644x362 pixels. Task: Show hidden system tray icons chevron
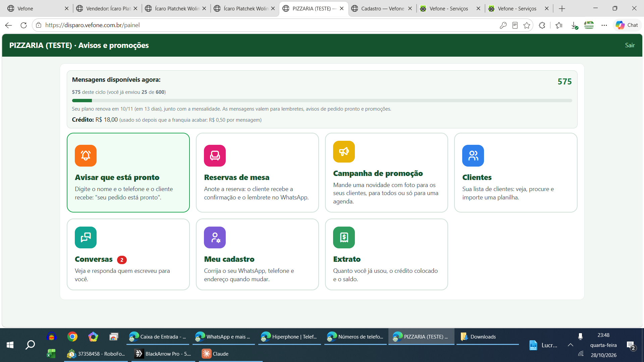tap(570, 345)
